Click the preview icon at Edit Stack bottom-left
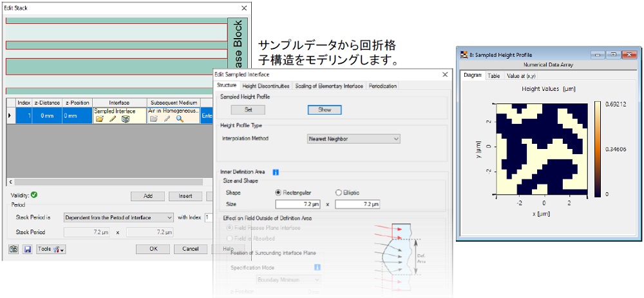Image resolution: width=644 pixels, height=298 pixels. pos(13,249)
